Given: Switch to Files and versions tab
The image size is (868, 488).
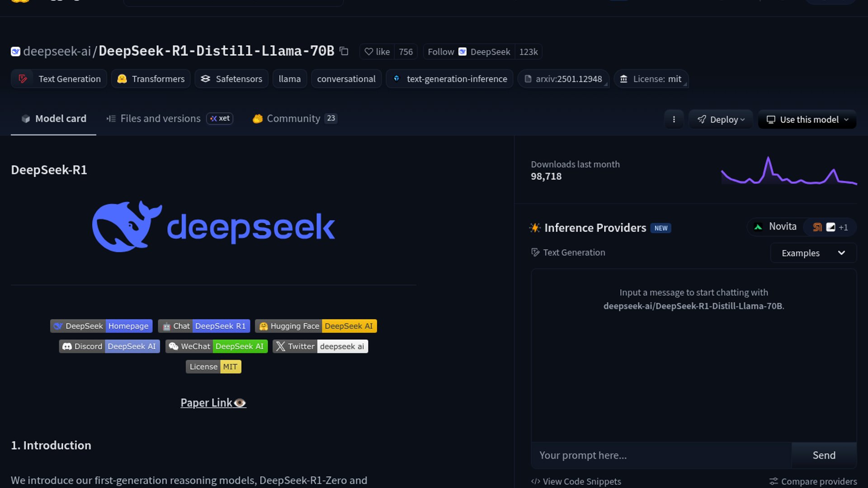Looking at the screenshot, I should [x=160, y=118].
